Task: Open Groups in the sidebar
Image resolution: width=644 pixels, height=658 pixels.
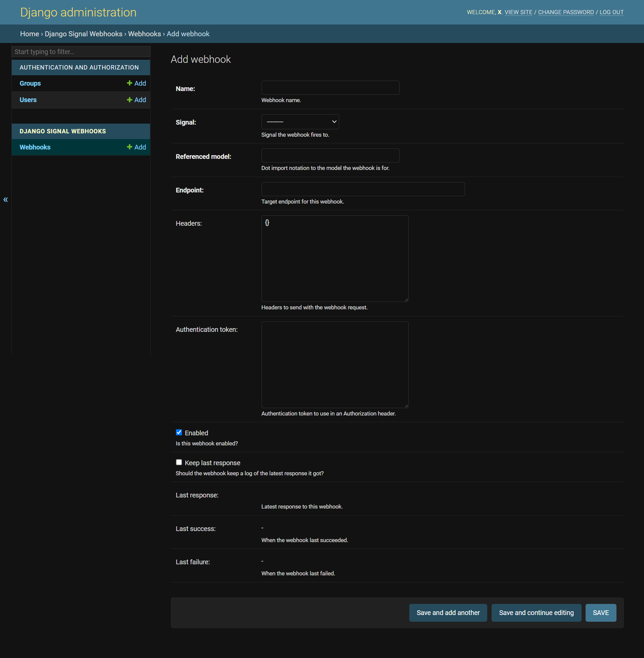Action: 30,83
